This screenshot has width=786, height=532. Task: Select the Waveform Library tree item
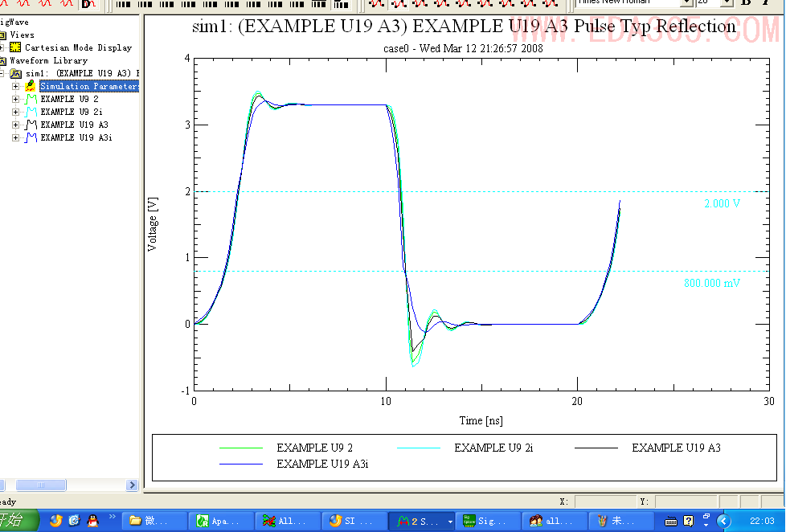pos(49,60)
